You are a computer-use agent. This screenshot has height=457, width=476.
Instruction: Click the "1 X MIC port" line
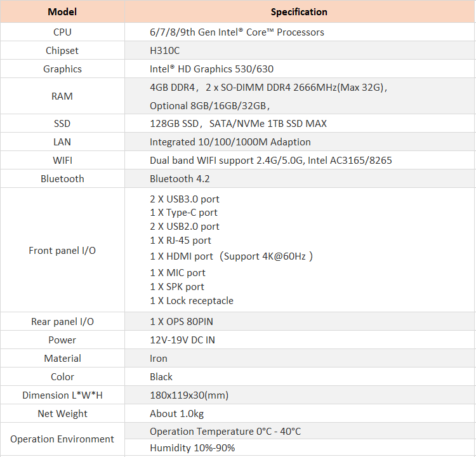click(x=178, y=273)
